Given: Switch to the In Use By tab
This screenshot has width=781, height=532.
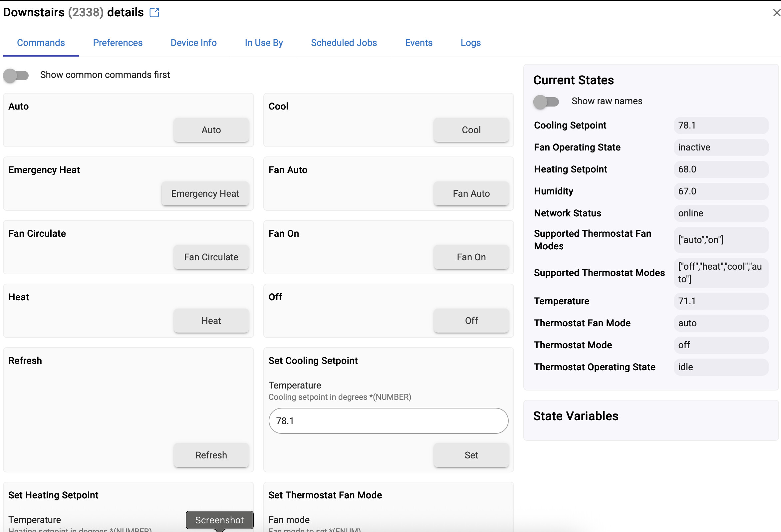Looking at the screenshot, I should coord(264,43).
